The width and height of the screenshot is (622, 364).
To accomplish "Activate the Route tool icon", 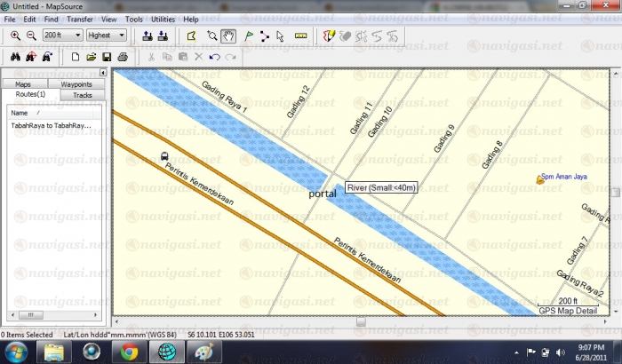I will [x=264, y=36].
